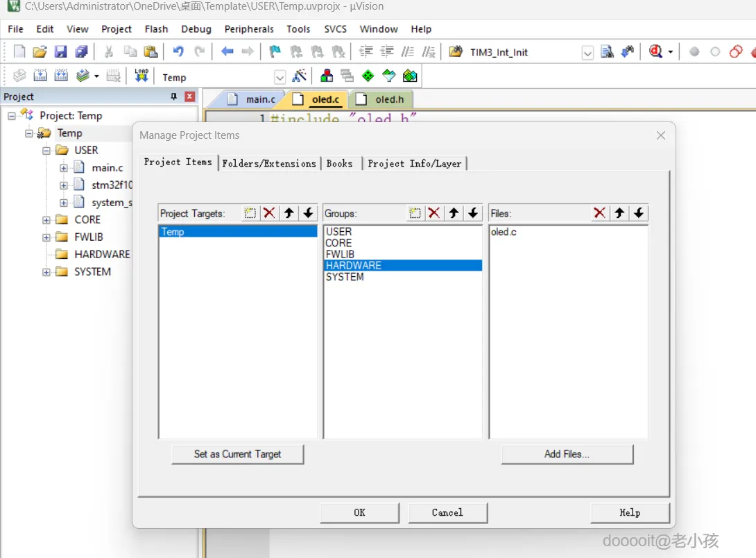Open the Peripherals menu
Image resolution: width=756 pixels, height=558 pixels.
pos(249,29)
